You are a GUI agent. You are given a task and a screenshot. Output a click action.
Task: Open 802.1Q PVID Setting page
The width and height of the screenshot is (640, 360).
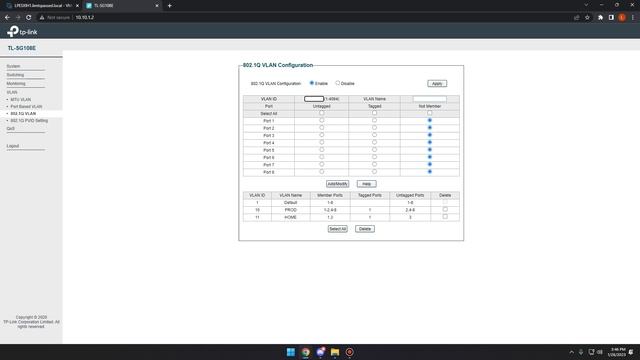coord(29,121)
